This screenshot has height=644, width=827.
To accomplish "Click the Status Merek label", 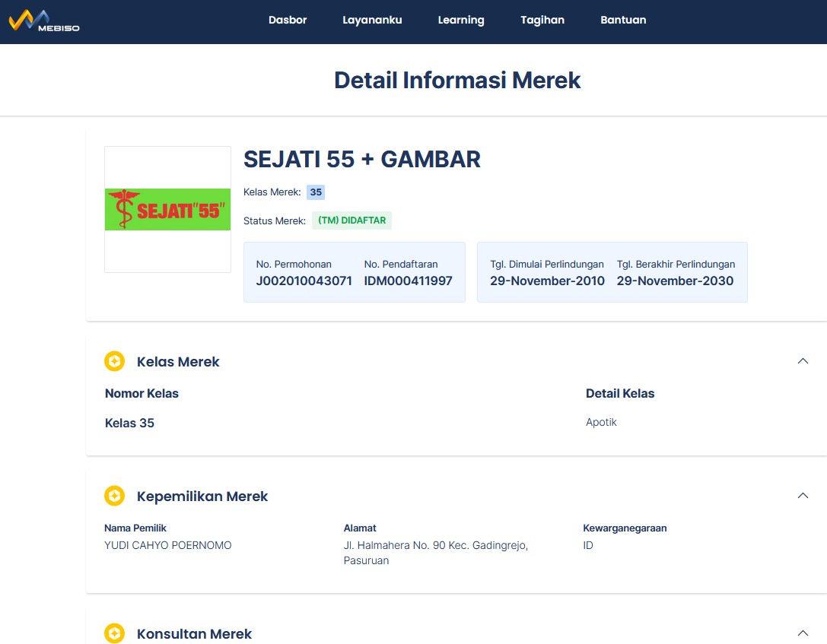I will pos(274,220).
